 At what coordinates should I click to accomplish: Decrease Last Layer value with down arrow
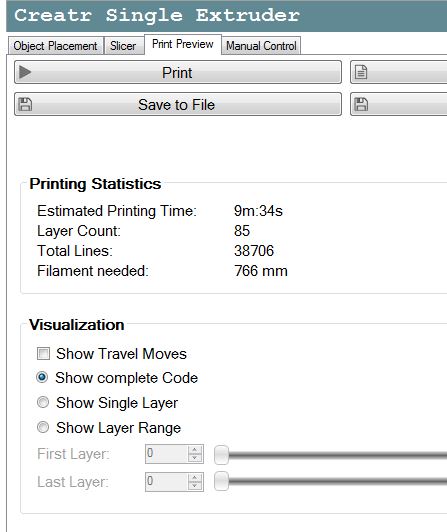(195, 486)
